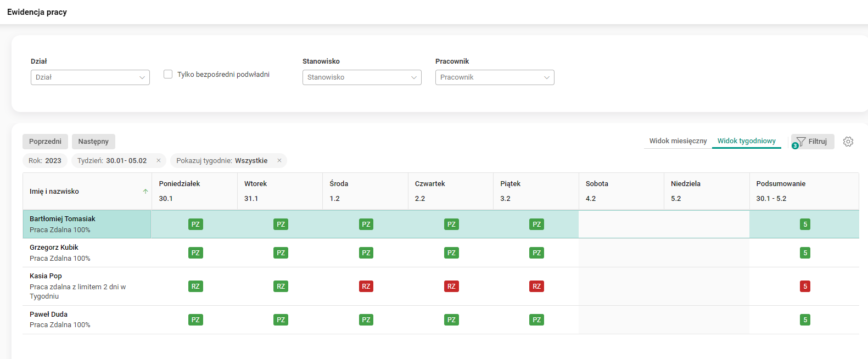Click the Filtruj funnel button
The width and height of the screenshot is (868, 359).
[x=813, y=142]
